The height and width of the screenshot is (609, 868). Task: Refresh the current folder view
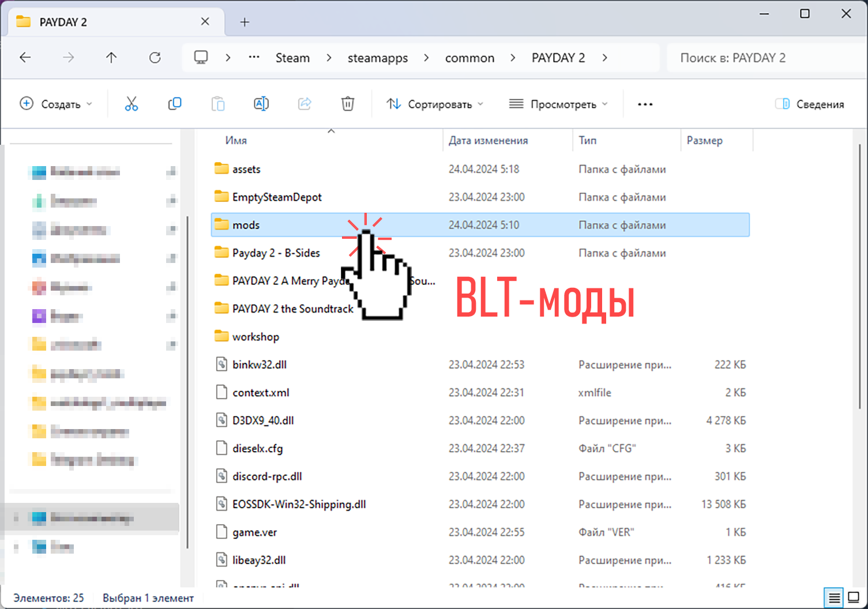155,58
